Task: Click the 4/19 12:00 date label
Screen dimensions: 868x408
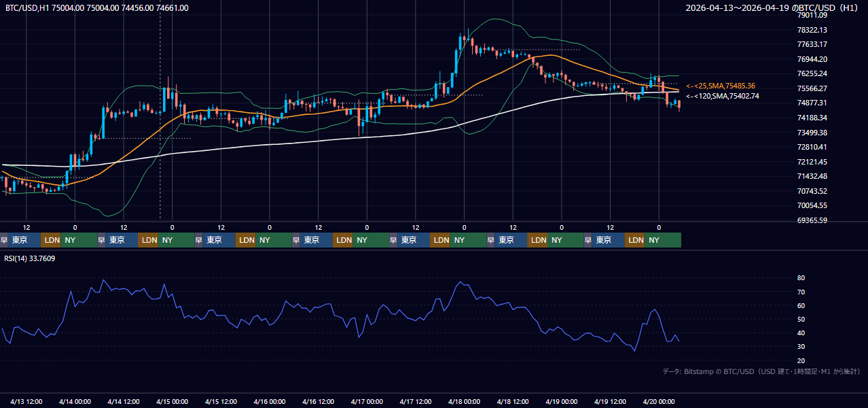Action: pos(611,401)
